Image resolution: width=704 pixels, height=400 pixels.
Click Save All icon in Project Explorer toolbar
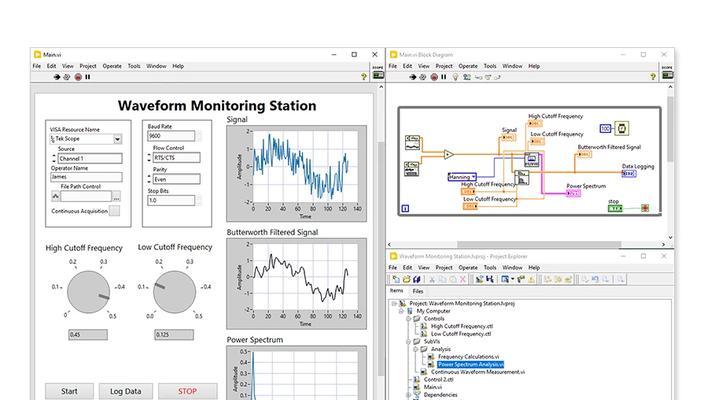417,279
